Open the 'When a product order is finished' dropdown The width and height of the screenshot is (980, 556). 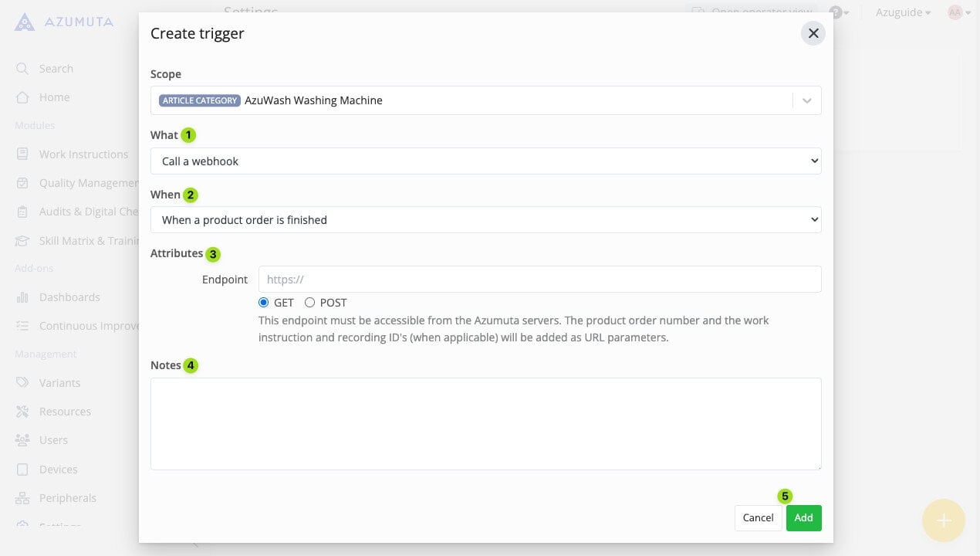(x=485, y=220)
